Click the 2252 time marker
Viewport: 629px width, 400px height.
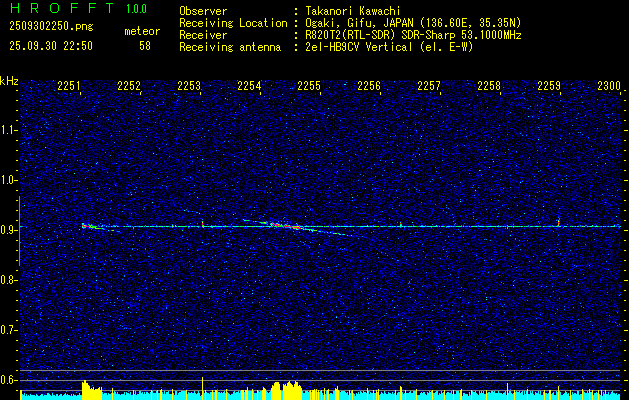129,85
